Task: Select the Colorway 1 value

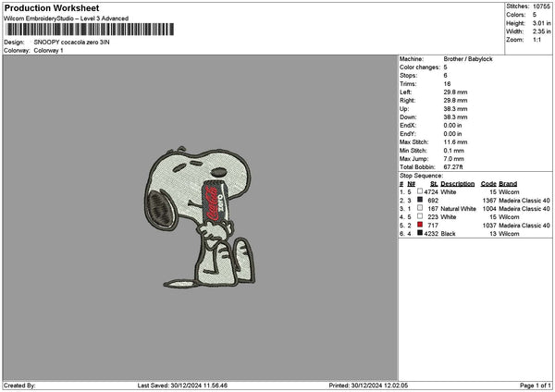Action: click(48, 50)
